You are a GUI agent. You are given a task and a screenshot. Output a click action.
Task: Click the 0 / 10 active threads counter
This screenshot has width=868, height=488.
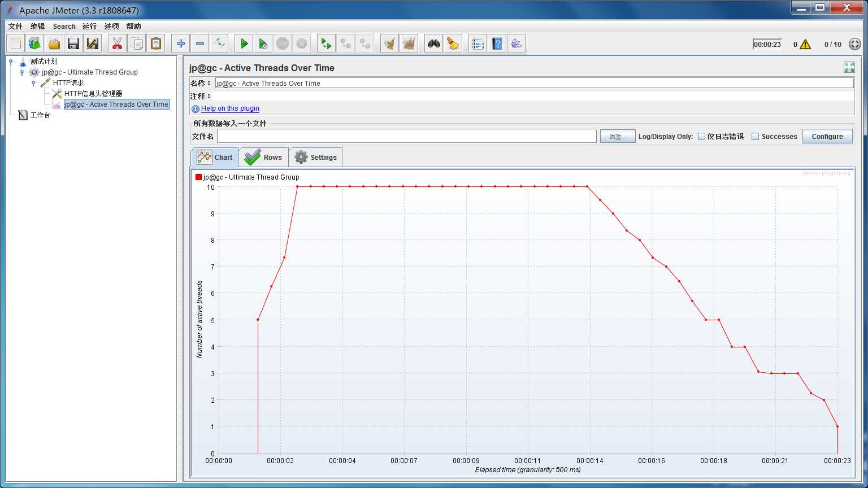tap(832, 44)
